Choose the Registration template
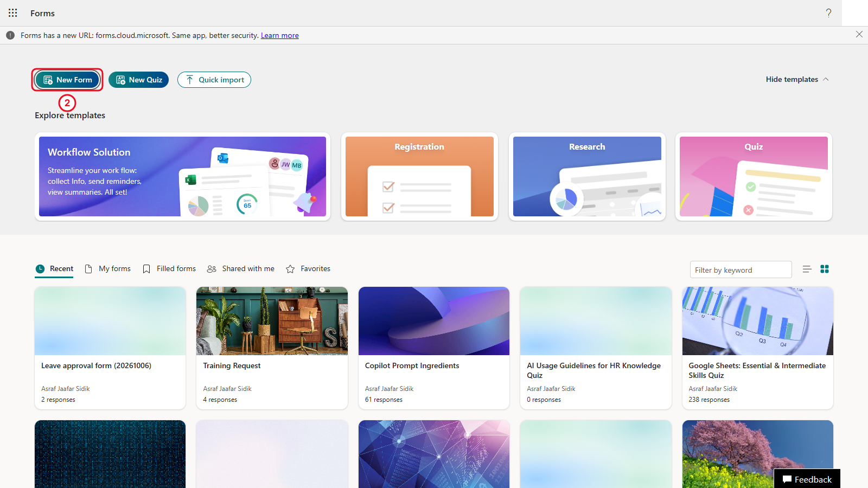This screenshot has height=488, width=868. [419, 177]
